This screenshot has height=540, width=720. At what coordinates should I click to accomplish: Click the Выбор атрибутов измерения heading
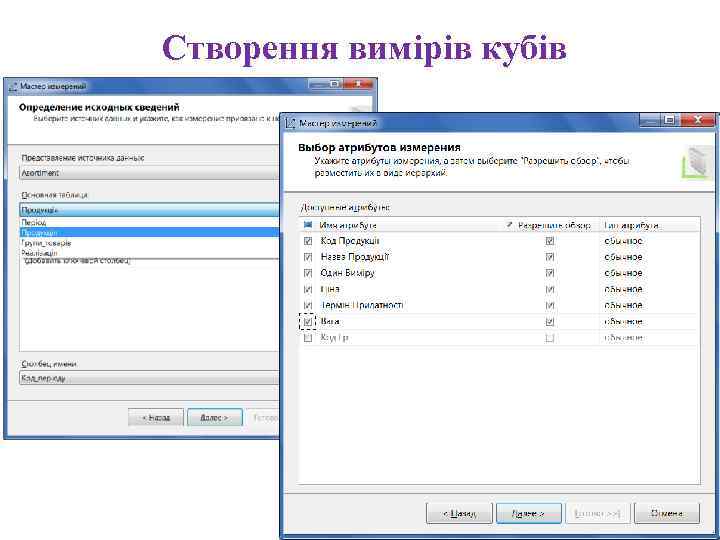(379, 147)
